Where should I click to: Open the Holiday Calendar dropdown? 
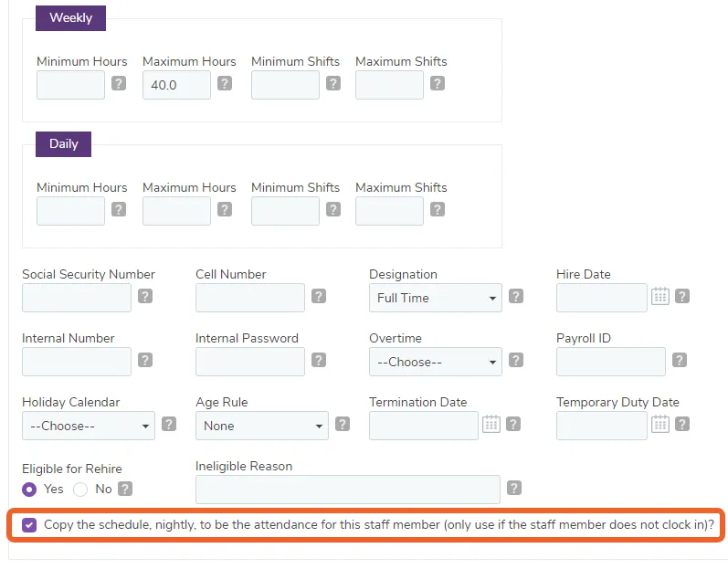click(x=89, y=426)
